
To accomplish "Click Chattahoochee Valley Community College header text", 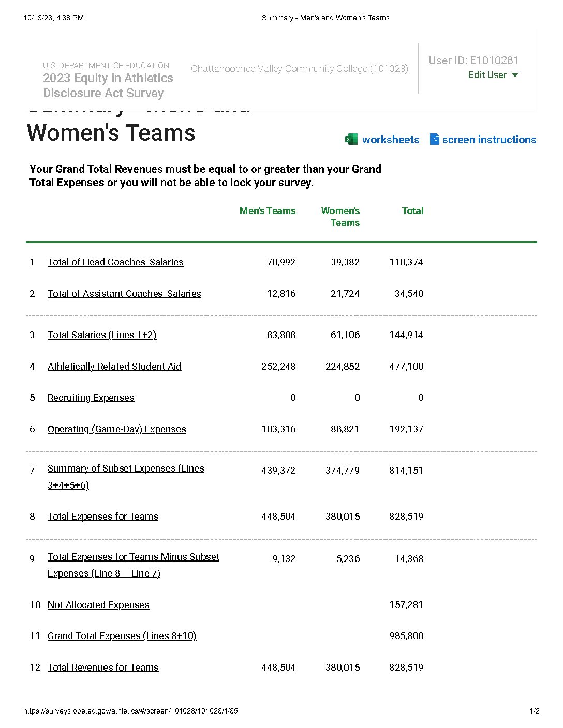I will click(x=300, y=69).
